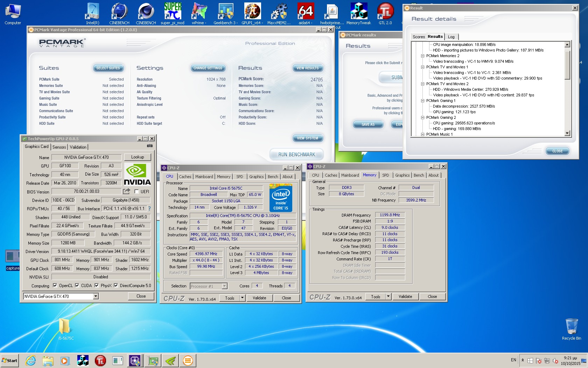Launch MaxxMEM2 desktop shortcut
This screenshot has height=368, width=588.
279,14
